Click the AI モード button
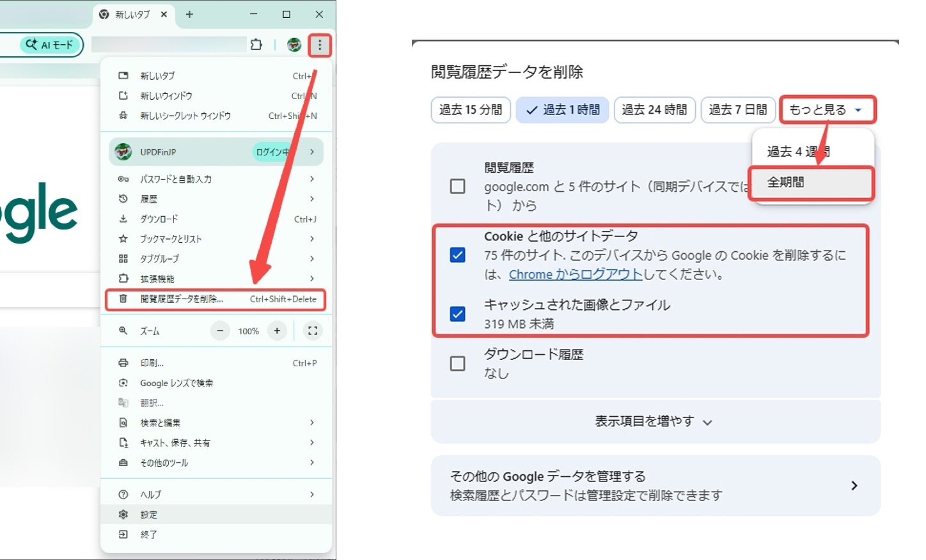The height and width of the screenshot is (560, 926). pyautogui.click(x=50, y=45)
